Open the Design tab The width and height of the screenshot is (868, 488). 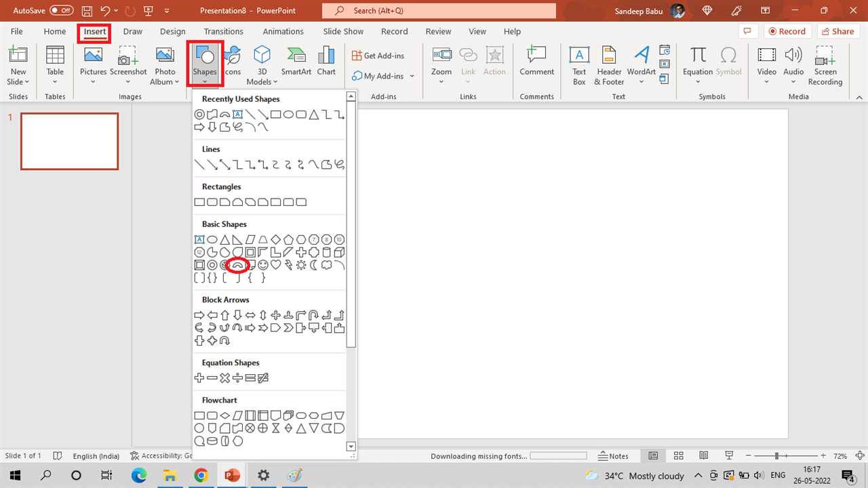pos(172,31)
